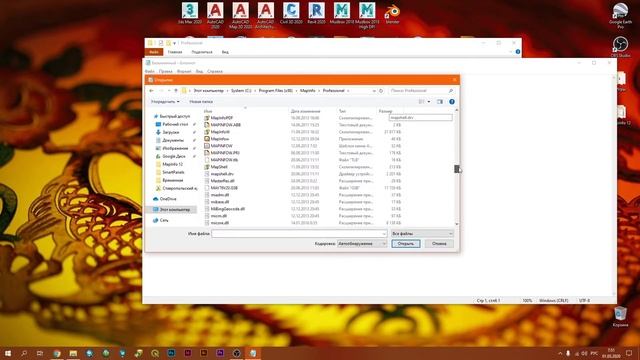Viewport: 640px width, 360px height.
Task: Open Notepad Справка menu
Action: coord(215,71)
